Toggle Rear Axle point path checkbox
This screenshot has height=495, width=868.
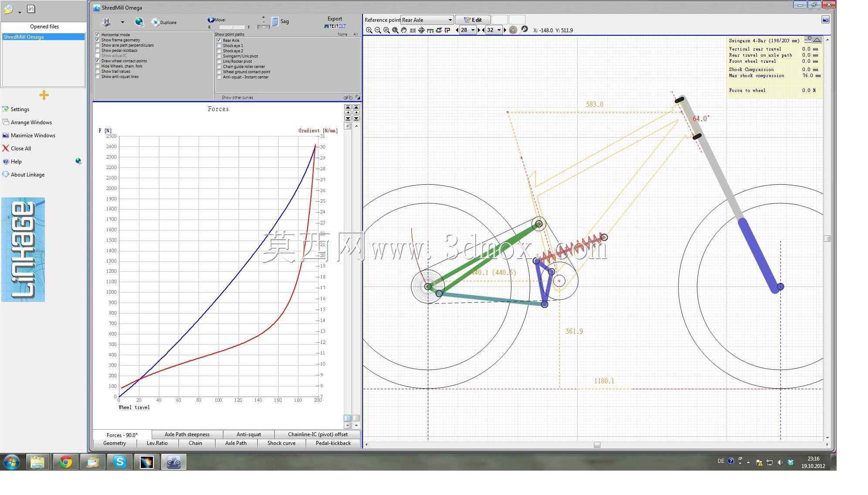coord(219,40)
